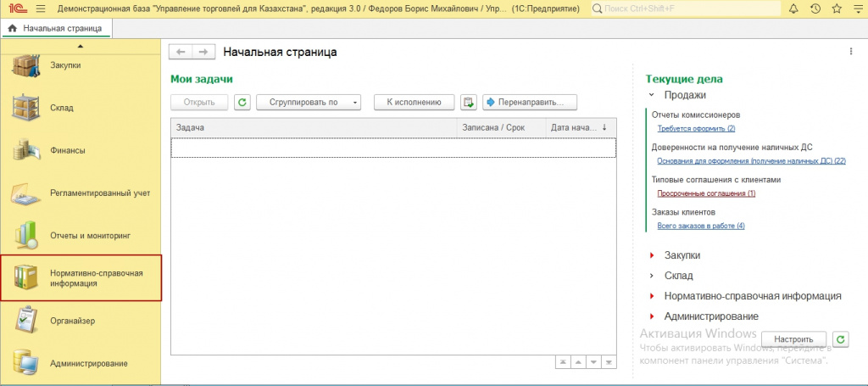Open Требуется оформить (2) link

pyautogui.click(x=696, y=128)
